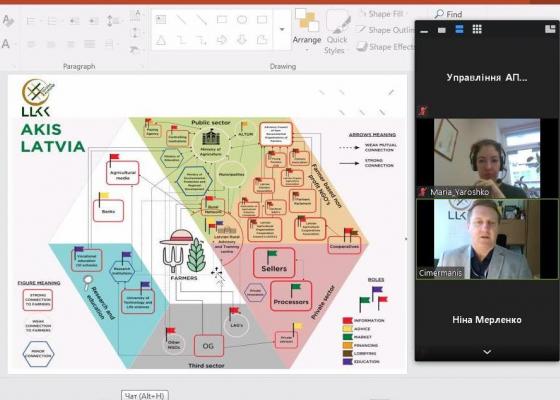Align paragraph text left
Image resolution: width=560 pixels, height=400 pixels.
(31, 44)
